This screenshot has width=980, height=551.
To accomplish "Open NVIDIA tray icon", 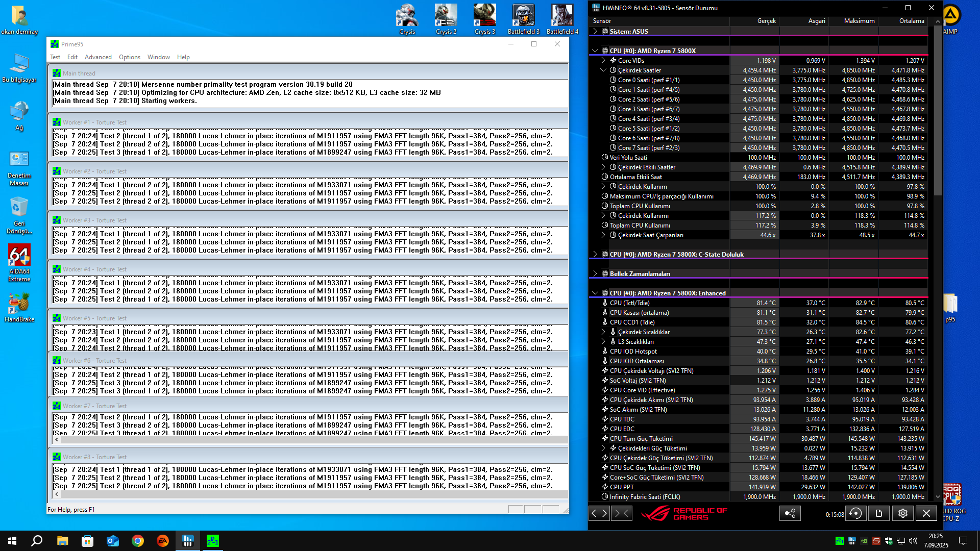I will (x=864, y=541).
